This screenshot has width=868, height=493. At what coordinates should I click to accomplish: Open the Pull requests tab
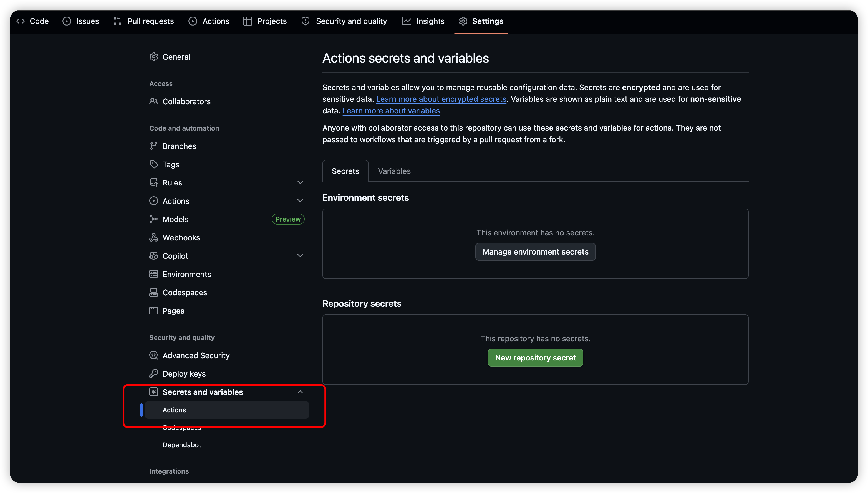tap(143, 21)
